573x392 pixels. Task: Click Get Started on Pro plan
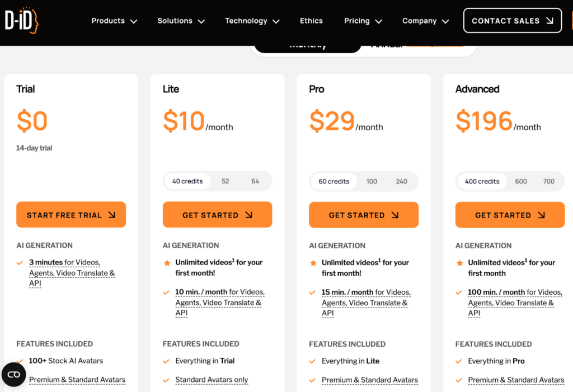[364, 215]
